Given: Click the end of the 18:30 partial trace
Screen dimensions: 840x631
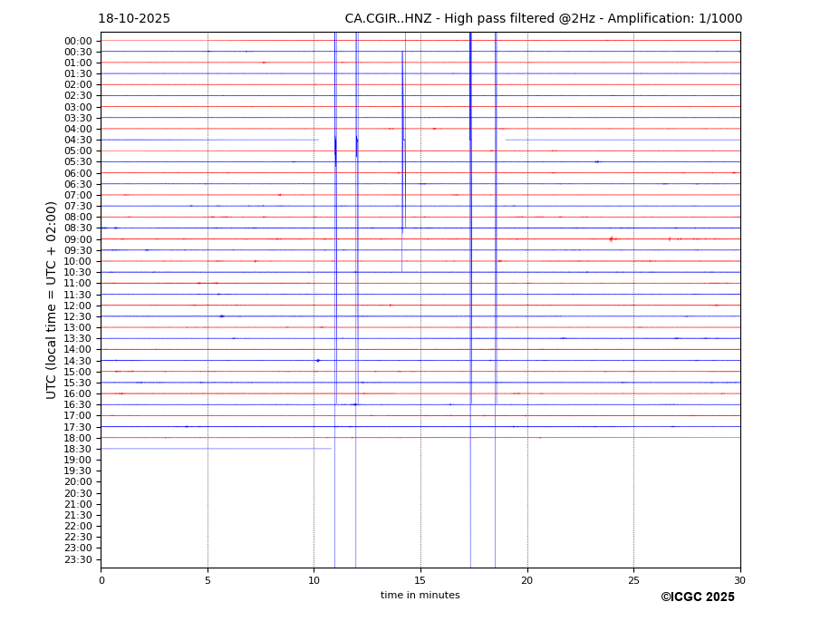Looking at the screenshot, I should [331, 449].
